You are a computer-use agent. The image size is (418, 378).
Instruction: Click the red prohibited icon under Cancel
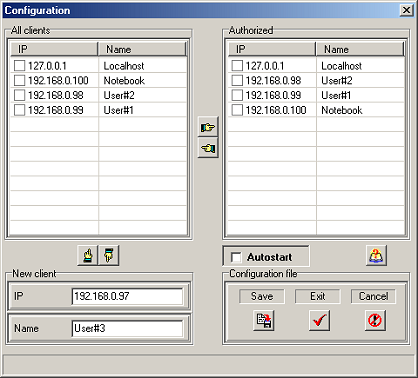click(375, 320)
